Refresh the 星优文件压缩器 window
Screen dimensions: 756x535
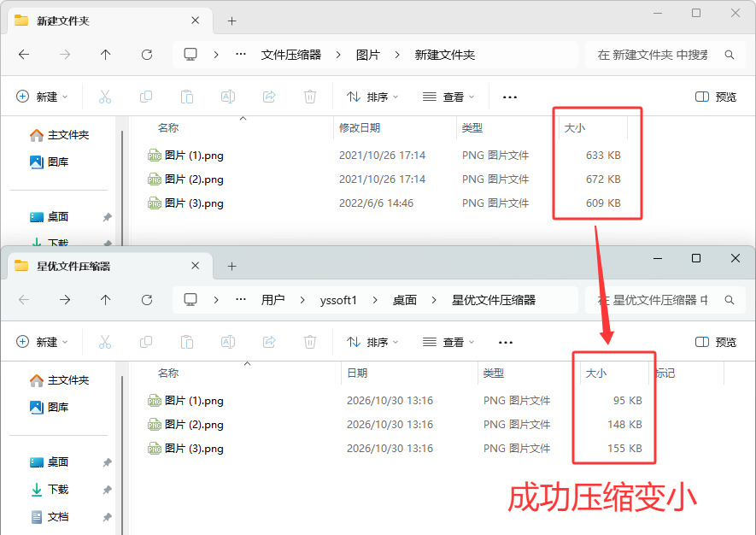pos(147,300)
